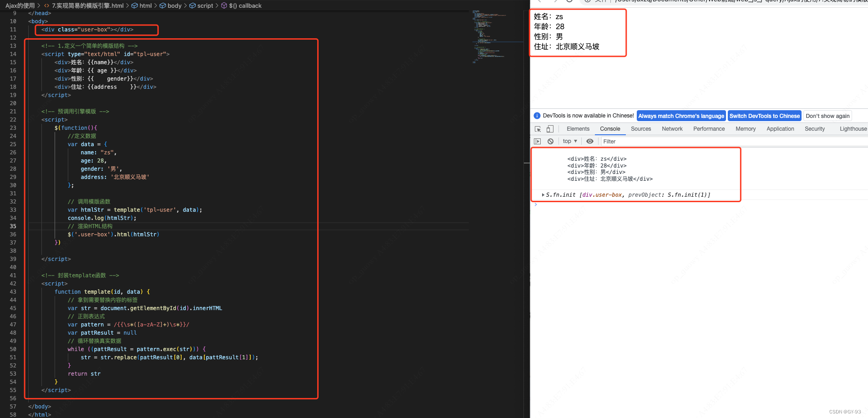868x418 pixels.
Task: Click the cube icon before '$() callback'
Action: click(224, 5)
